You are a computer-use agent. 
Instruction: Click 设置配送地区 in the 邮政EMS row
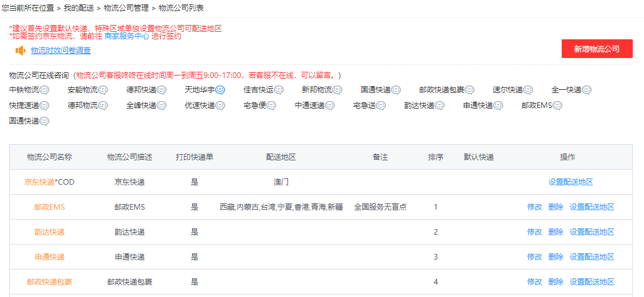[x=592, y=207]
